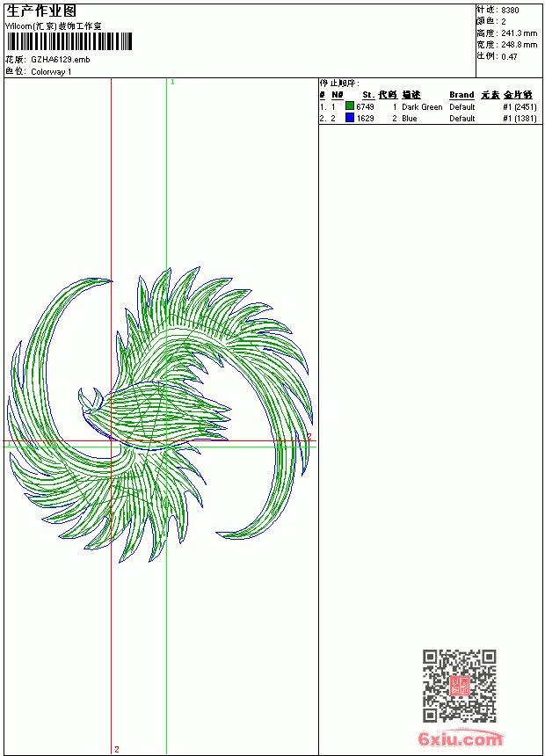Click the Brand column header
Viewport: 545px width, 756px height.
click(461, 95)
